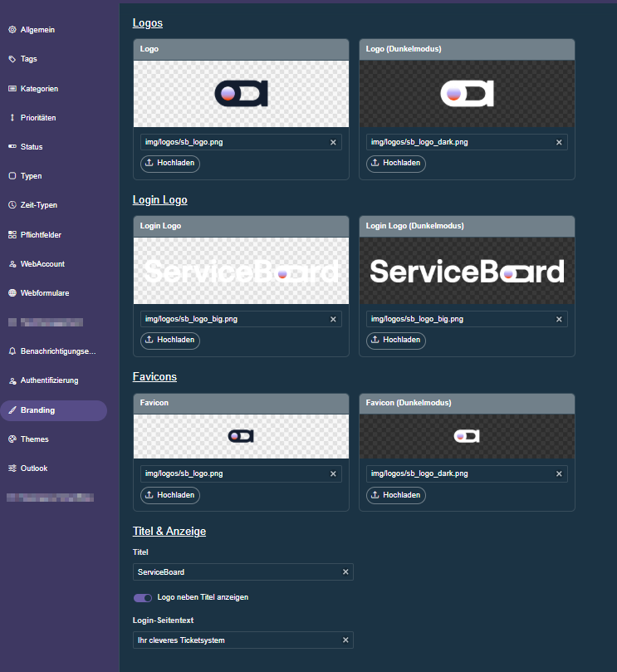Clear the Login Logo (Dunkelmodus) path

(x=559, y=319)
